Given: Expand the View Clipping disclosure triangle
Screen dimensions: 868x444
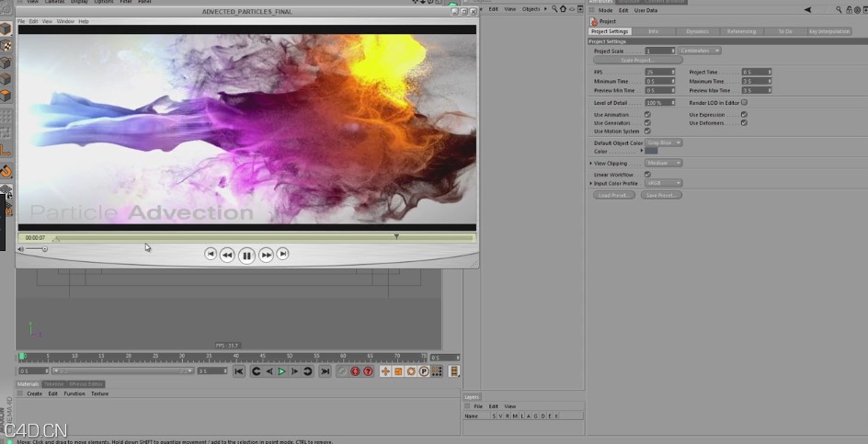Looking at the screenshot, I should point(591,163).
